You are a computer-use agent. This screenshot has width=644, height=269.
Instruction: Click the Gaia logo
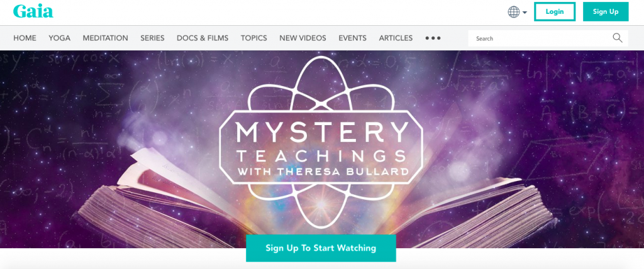33,11
